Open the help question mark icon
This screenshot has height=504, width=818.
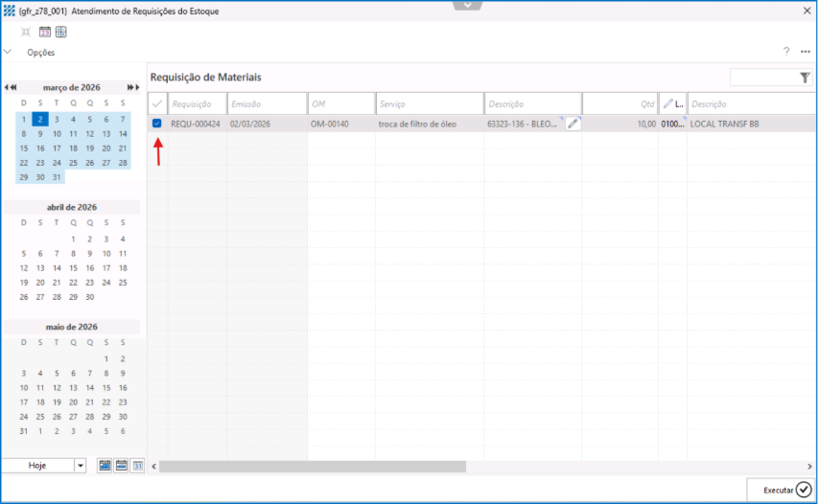[x=786, y=52]
